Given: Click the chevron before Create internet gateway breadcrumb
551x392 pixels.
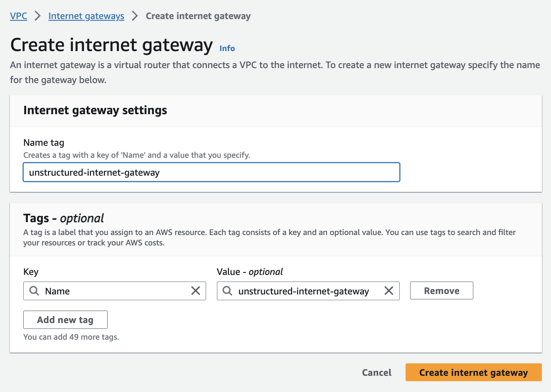Looking at the screenshot, I should pyautogui.click(x=134, y=16).
